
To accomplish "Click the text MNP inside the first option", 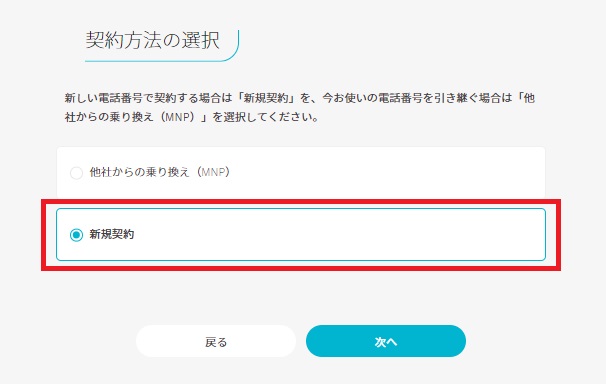I will (213, 172).
